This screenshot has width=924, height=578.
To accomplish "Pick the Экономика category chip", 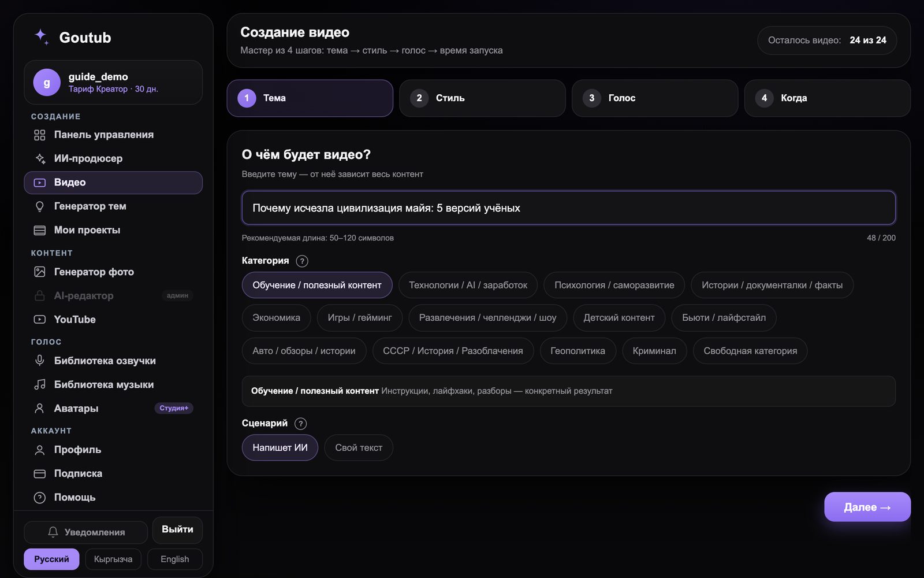I will pos(276,318).
